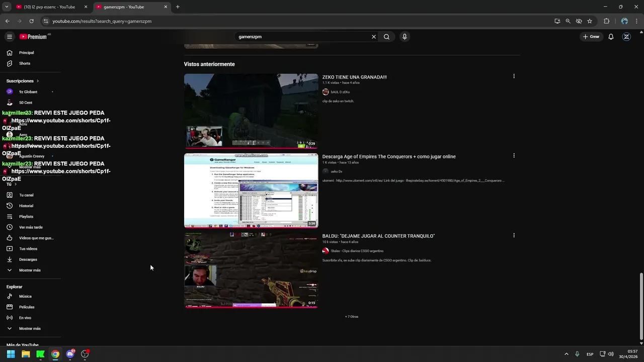This screenshot has width=644, height=362.
Task: Click the + 7 Otros expander
Action: point(352,317)
